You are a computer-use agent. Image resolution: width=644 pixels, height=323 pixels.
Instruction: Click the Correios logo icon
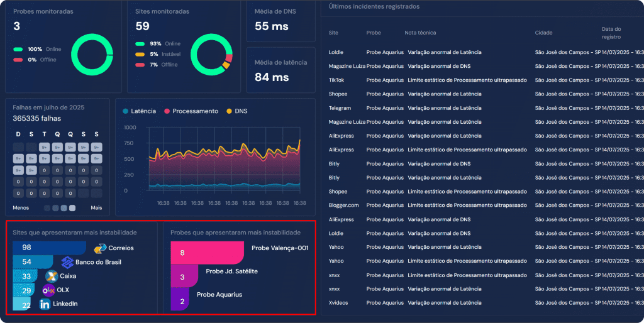(x=100, y=248)
